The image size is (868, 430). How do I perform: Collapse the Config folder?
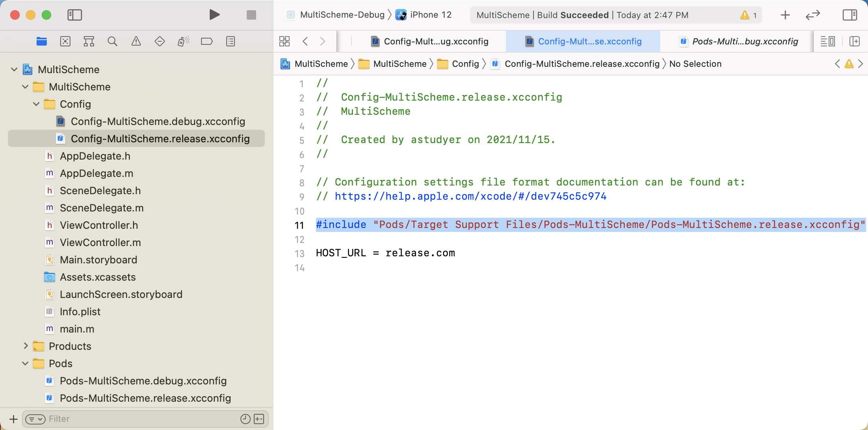pyautogui.click(x=36, y=104)
